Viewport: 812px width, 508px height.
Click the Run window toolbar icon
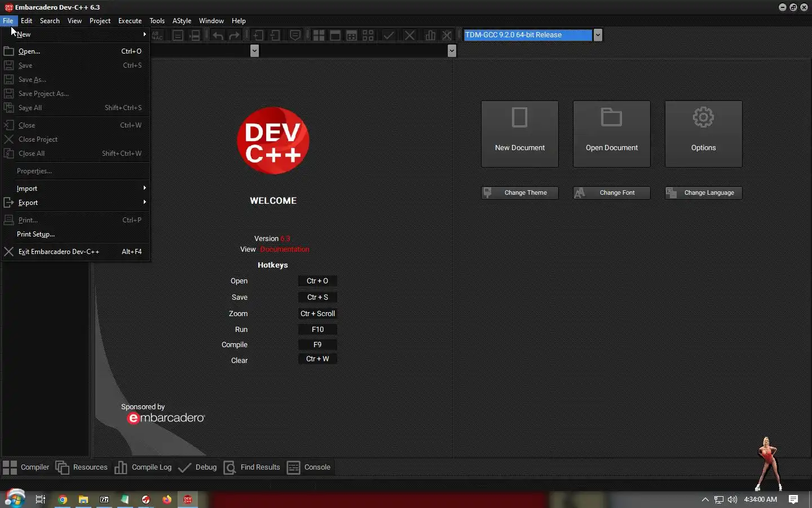coord(335,36)
